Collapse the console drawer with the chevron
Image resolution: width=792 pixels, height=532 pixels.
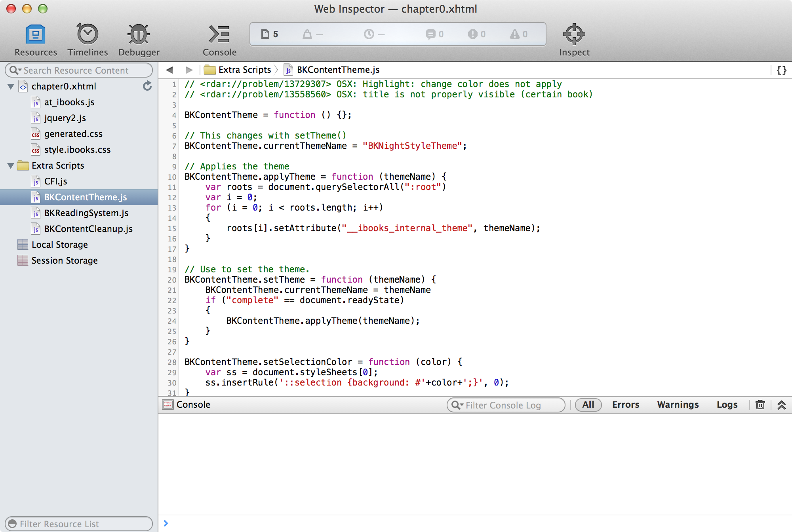[781, 405]
